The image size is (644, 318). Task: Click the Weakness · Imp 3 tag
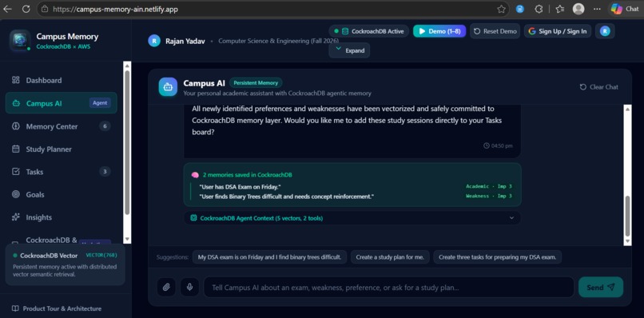click(489, 197)
